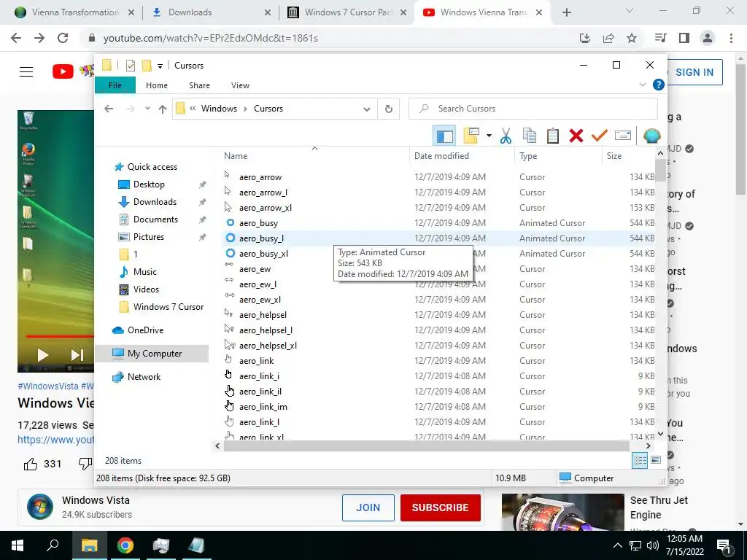Toggle the navigation pane toolbar button
Image resolution: width=747 pixels, height=560 pixels.
coord(444,136)
